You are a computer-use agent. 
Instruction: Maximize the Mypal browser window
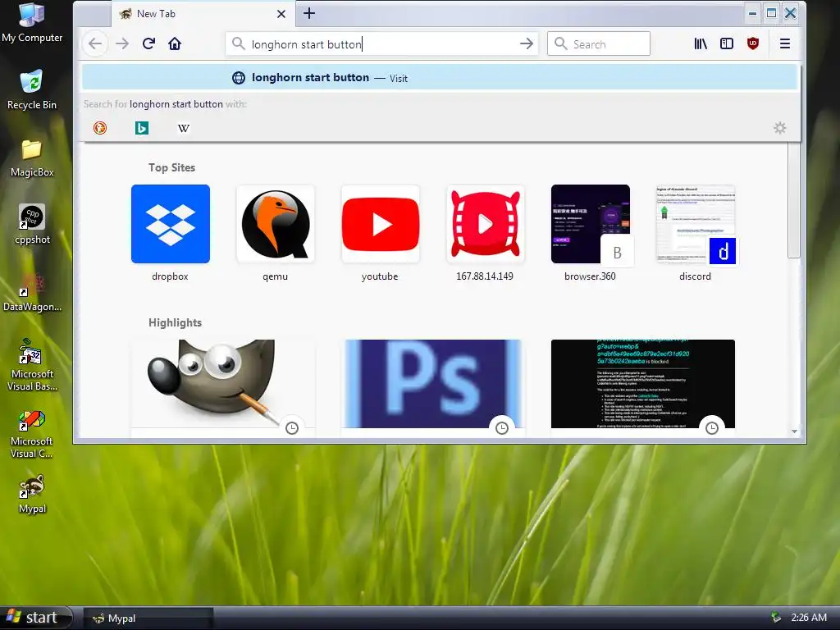click(x=771, y=13)
